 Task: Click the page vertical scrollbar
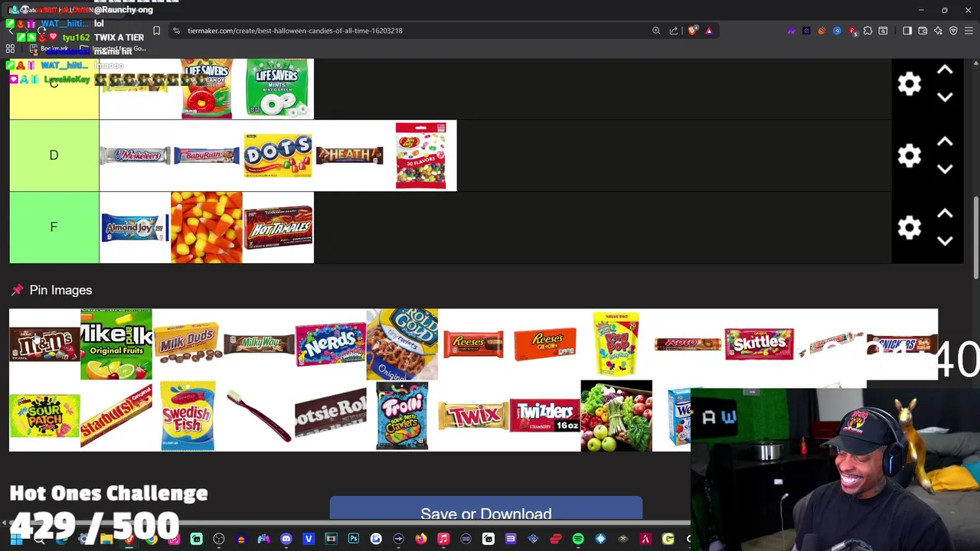(975, 237)
